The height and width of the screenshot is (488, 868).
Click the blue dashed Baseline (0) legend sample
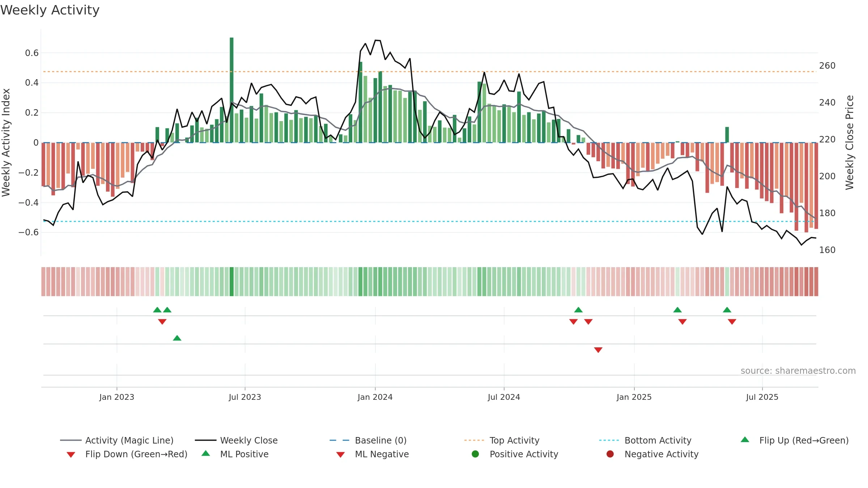coord(340,440)
